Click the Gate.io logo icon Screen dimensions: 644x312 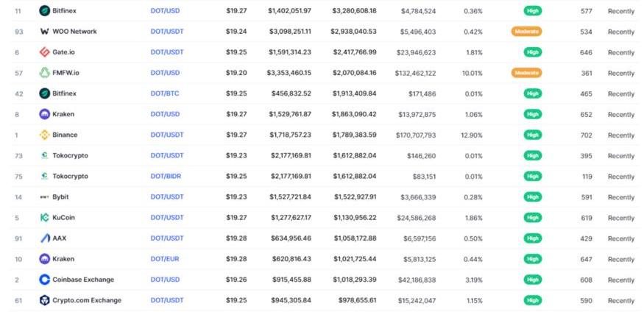tap(45, 52)
